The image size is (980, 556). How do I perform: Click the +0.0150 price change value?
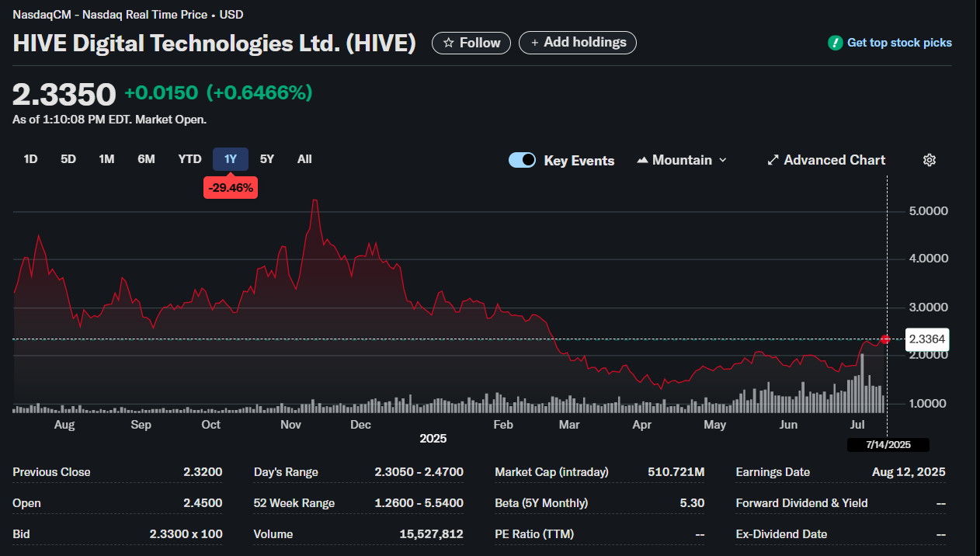[x=161, y=93]
